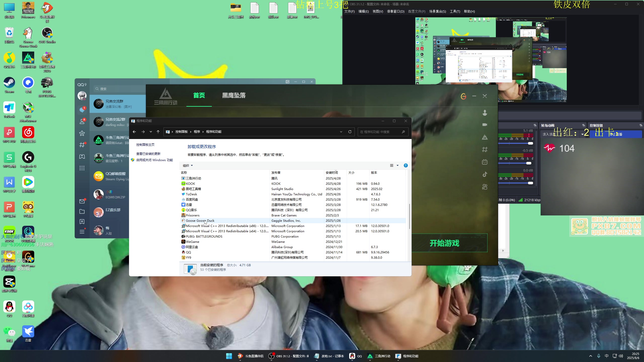Open the Windows Start button on taskbar

(229, 356)
